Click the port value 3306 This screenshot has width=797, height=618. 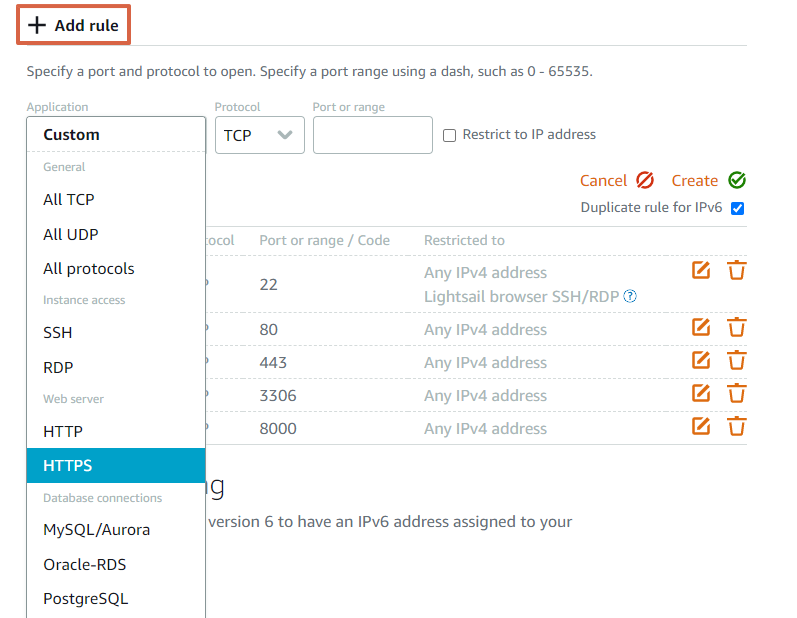pos(278,395)
